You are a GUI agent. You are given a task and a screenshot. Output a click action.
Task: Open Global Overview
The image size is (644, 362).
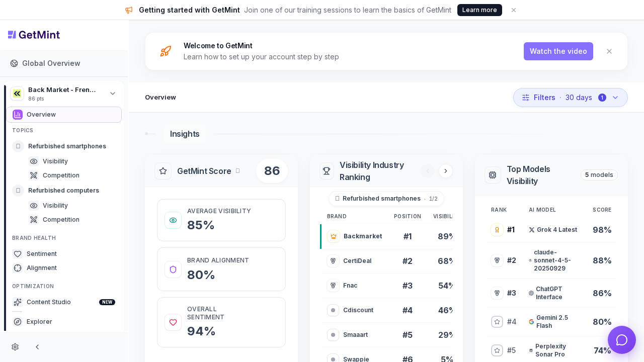pos(64,63)
